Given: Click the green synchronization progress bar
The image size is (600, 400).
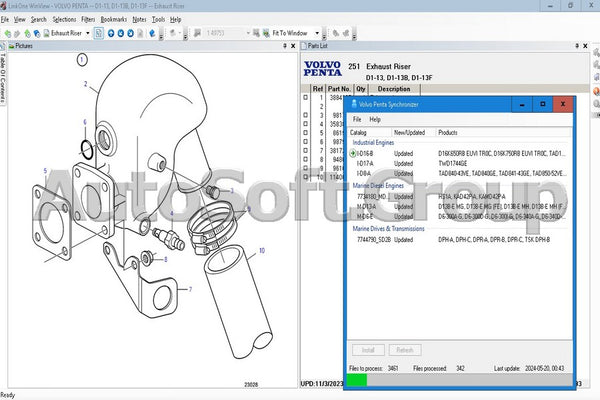Looking at the screenshot, I should [357, 380].
